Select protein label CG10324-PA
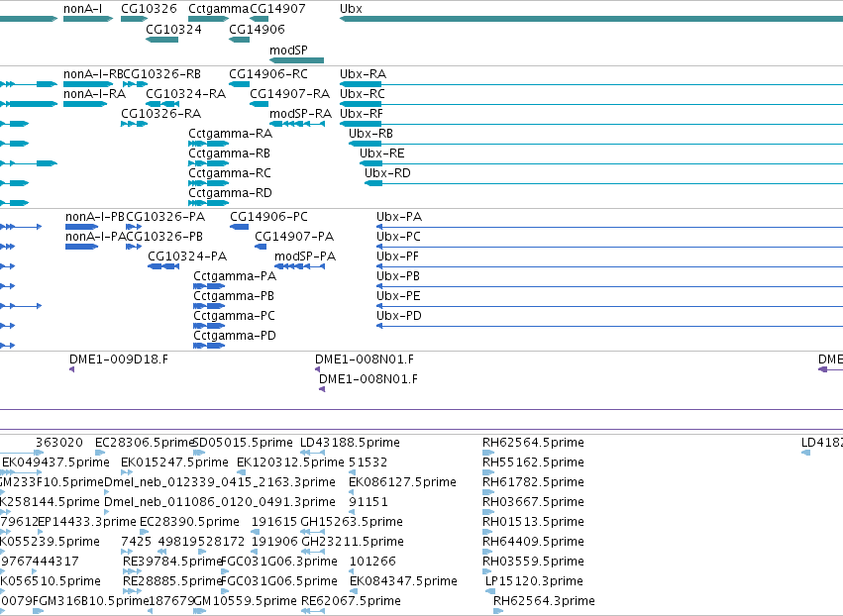 (187, 257)
